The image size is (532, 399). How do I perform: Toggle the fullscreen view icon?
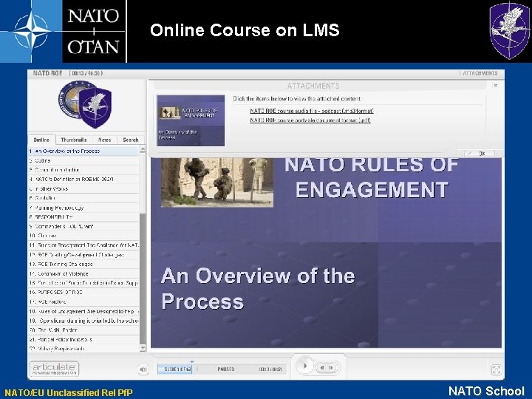(496, 369)
